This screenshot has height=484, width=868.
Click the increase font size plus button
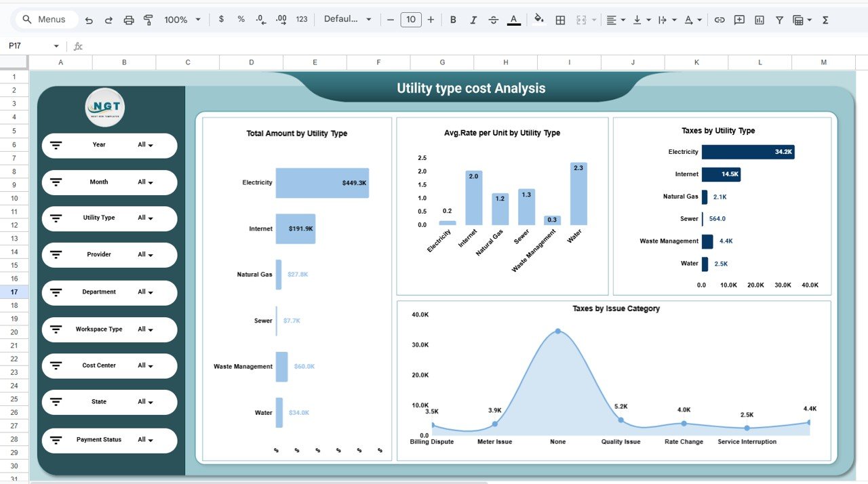tap(431, 19)
